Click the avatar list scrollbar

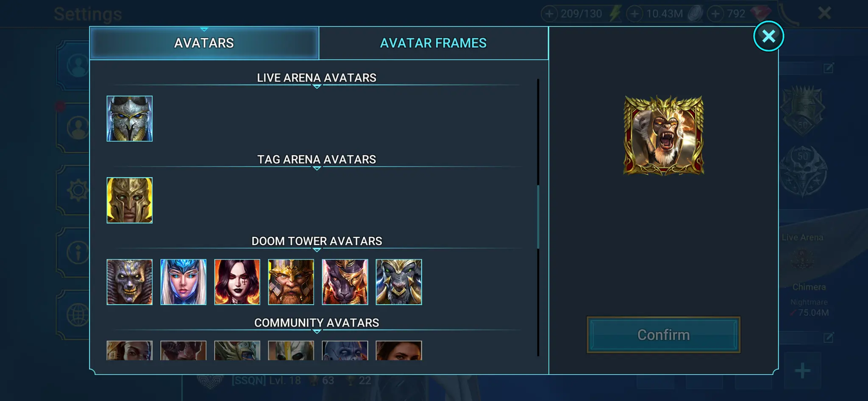(538, 217)
